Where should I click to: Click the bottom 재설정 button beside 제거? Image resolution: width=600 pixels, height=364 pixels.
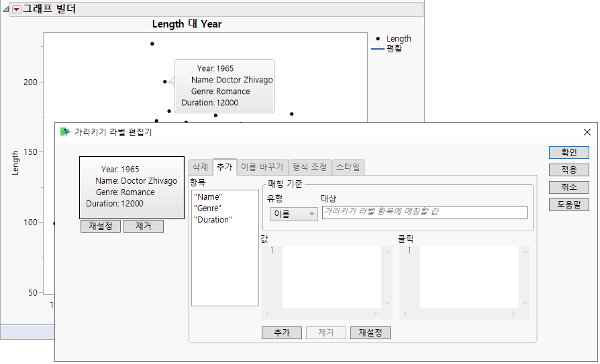(370, 332)
